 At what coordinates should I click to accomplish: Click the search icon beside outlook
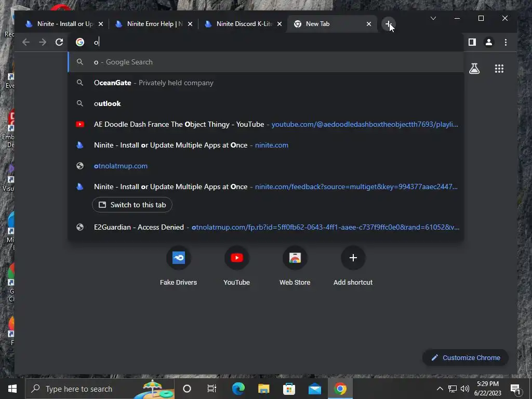tap(79, 103)
